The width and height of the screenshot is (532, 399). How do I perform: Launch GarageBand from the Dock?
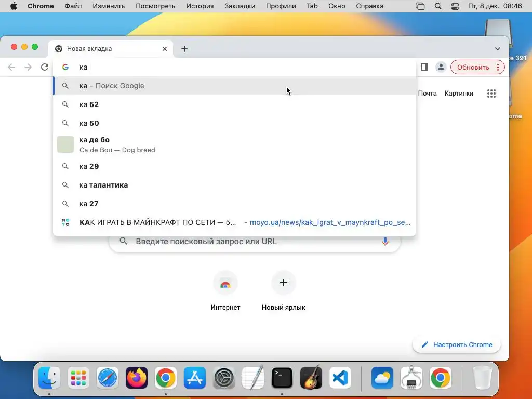click(x=311, y=378)
